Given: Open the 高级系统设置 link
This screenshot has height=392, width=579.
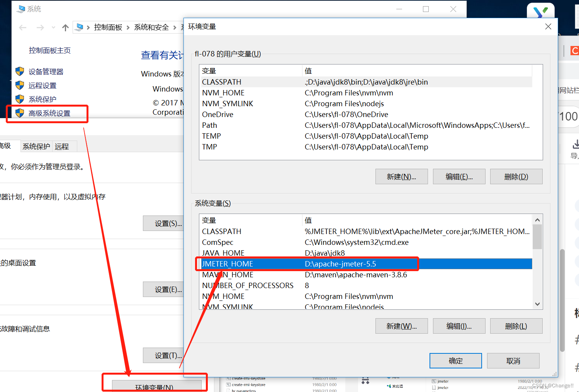Looking at the screenshot, I should (x=49, y=113).
